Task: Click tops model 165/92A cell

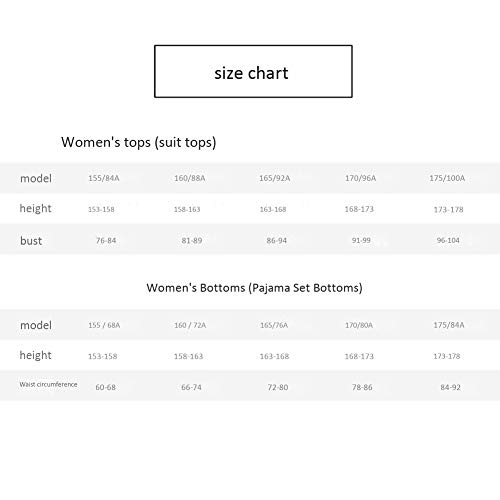Action: 275,178
